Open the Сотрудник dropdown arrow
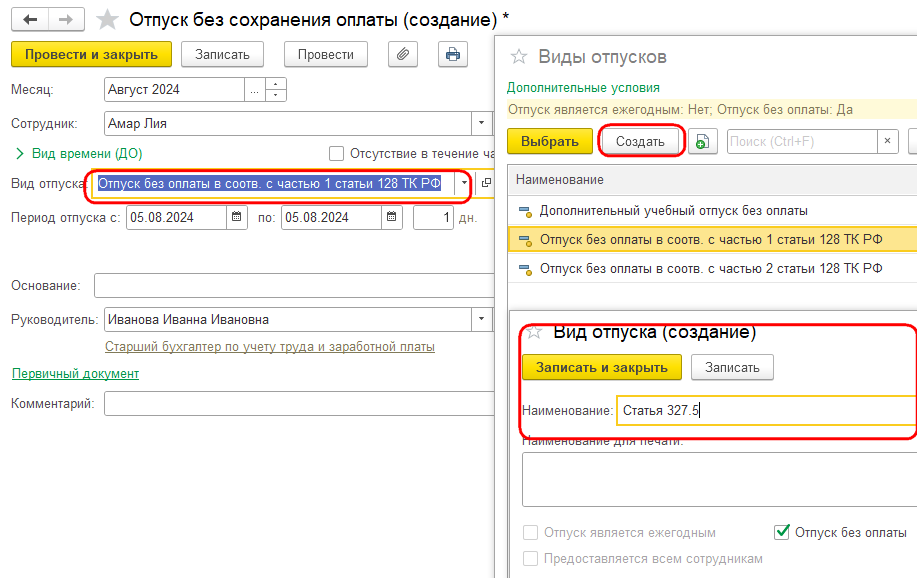917x578 pixels. (x=481, y=123)
